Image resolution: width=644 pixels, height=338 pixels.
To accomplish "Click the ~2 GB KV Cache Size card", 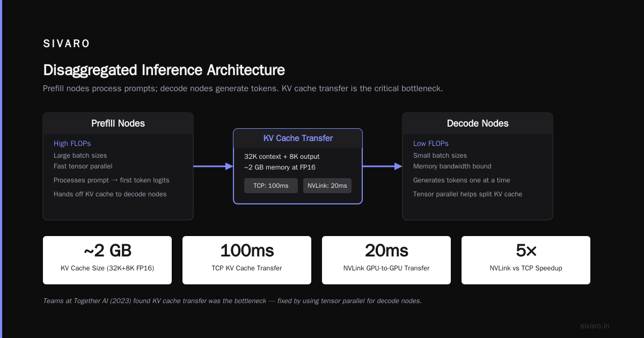I will click(107, 260).
